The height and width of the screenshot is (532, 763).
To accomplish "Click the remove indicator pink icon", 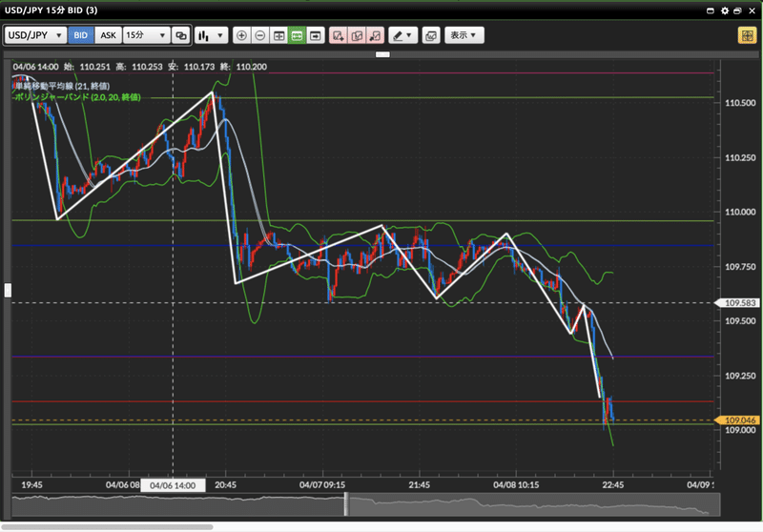I will [375, 35].
